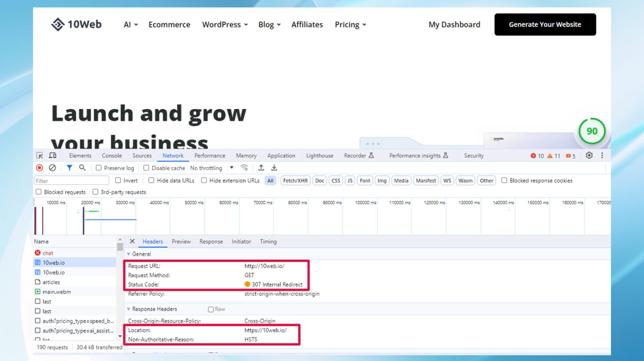The width and height of the screenshot is (644, 361).
Task: Click the import HAR upload icon
Action: click(x=261, y=168)
